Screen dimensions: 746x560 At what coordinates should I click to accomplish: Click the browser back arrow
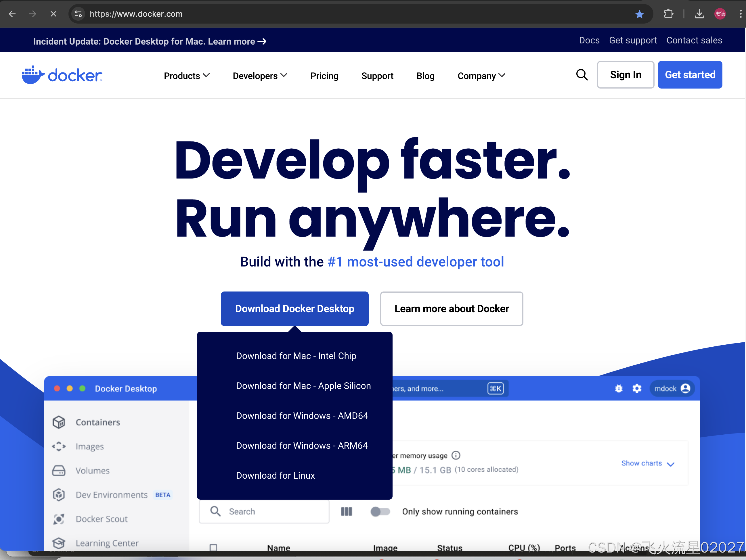12,14
